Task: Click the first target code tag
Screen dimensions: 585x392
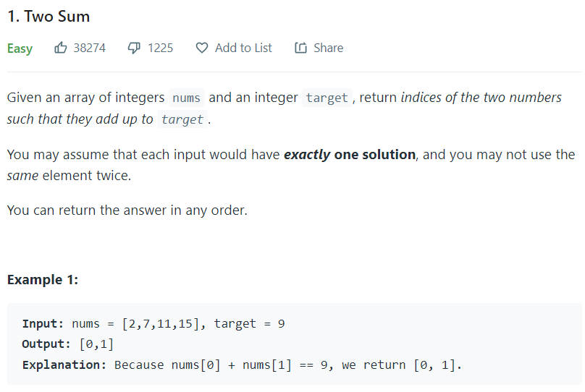Action: 327,98
